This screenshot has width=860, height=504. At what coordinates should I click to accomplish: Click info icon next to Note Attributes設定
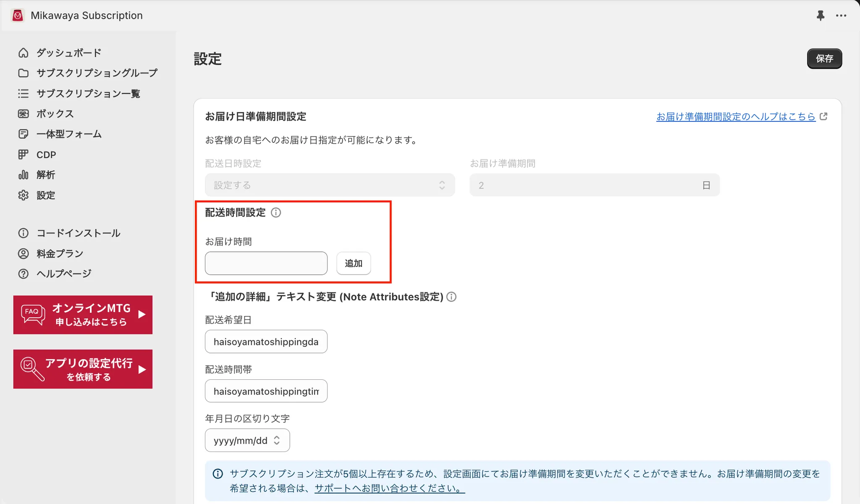(451, 297)
